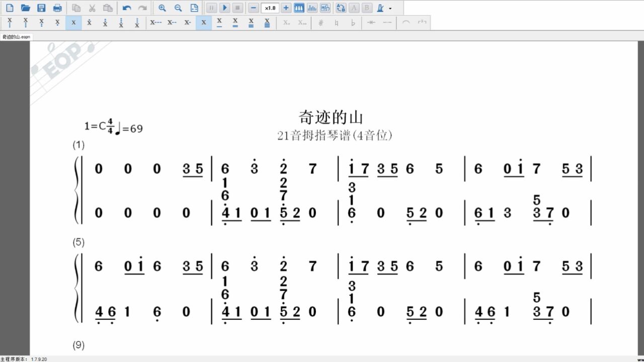Select the single-underline eighth note duration
This screenshot has height=362, width=644.
pyautogui.click(x=219, y=23)
